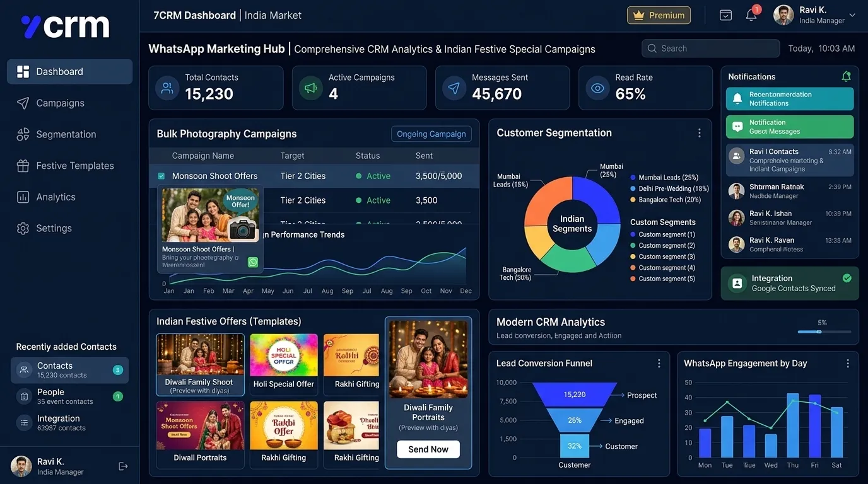This screenshot has height=484, width=868.
Task: Adjust the 5% slider in Modern CRM Analytics
Action: 819,331
